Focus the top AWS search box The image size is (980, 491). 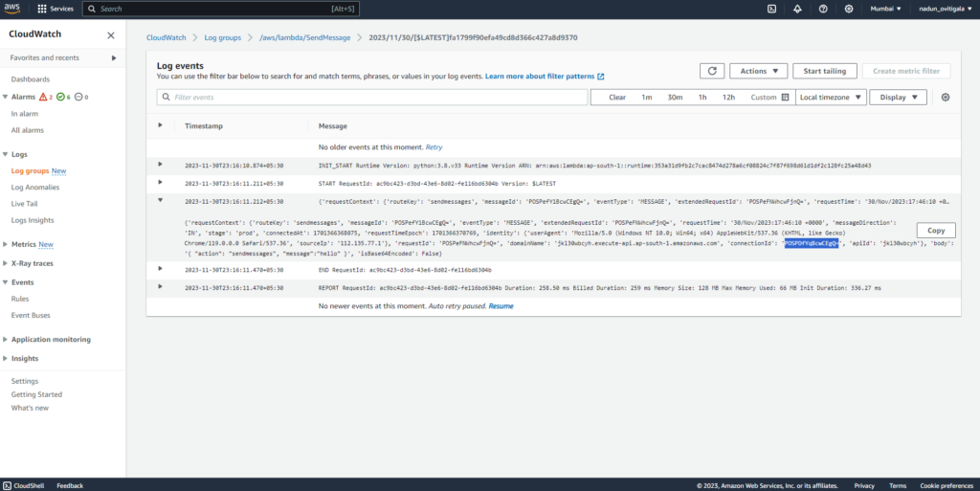coord(221,9)
